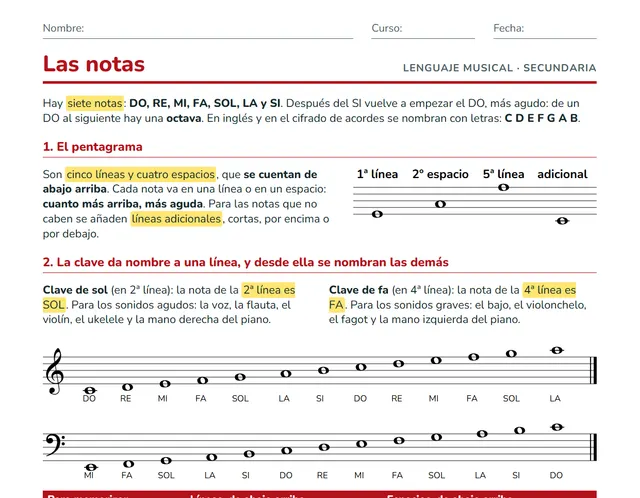Click the bold 'Clave de fa' text
Image resolution: width=640 pixels, height=498 pixels.
[358, 290]
